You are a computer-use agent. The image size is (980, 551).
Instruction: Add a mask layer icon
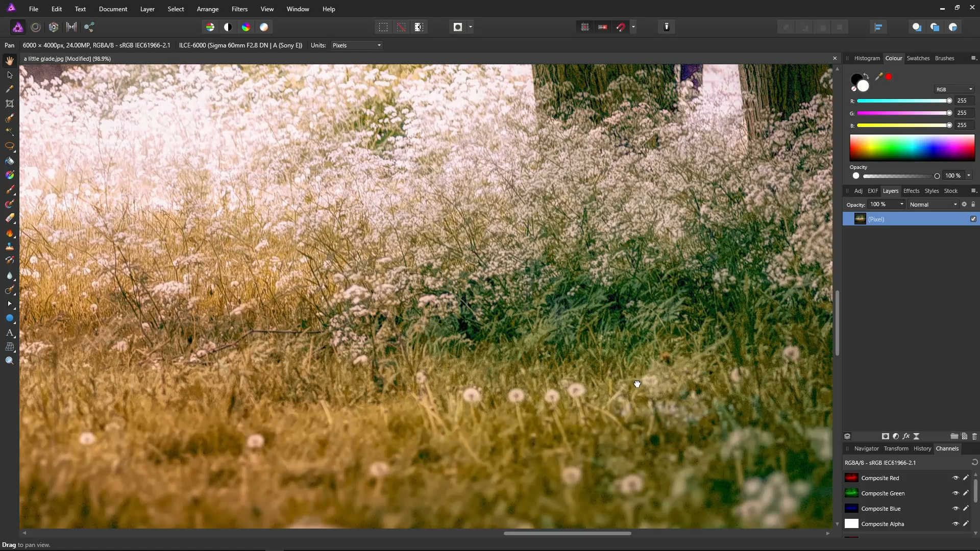pyautogui.click(x=886, y=436)
